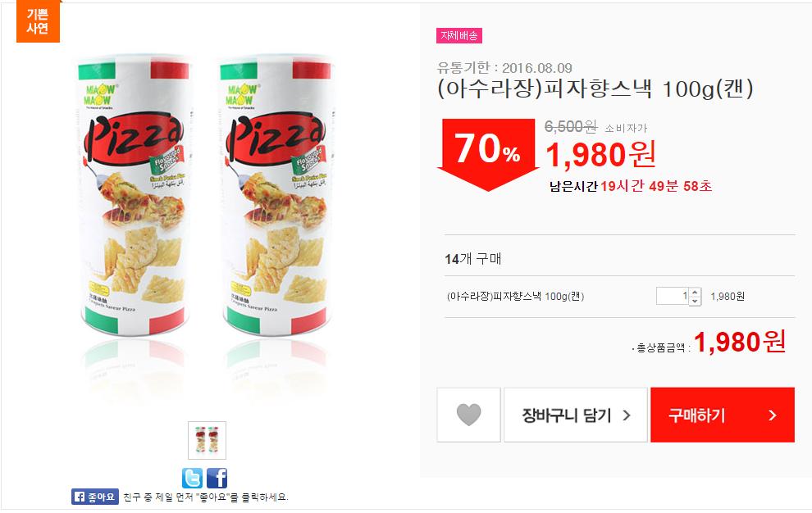Click the heart wishlist icon

468,415
